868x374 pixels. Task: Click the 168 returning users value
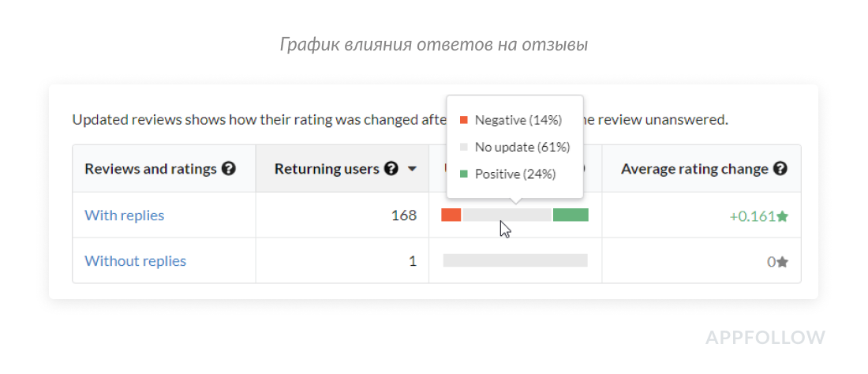click(404, 215)
